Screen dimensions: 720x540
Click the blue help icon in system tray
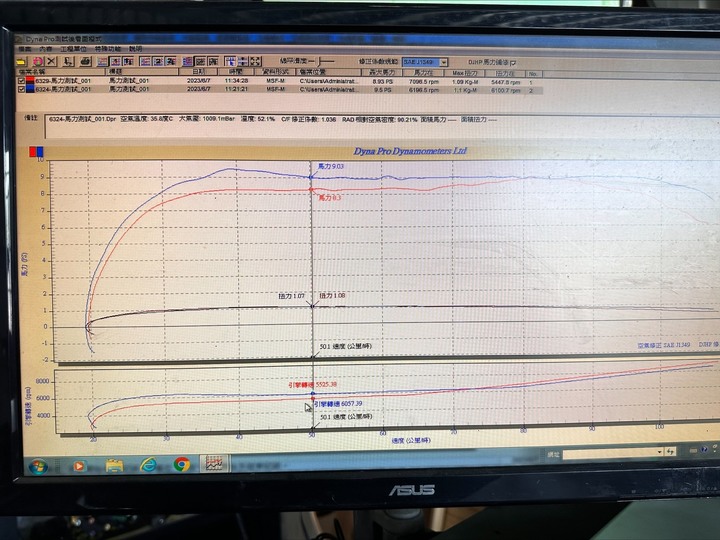coord(705,450)
